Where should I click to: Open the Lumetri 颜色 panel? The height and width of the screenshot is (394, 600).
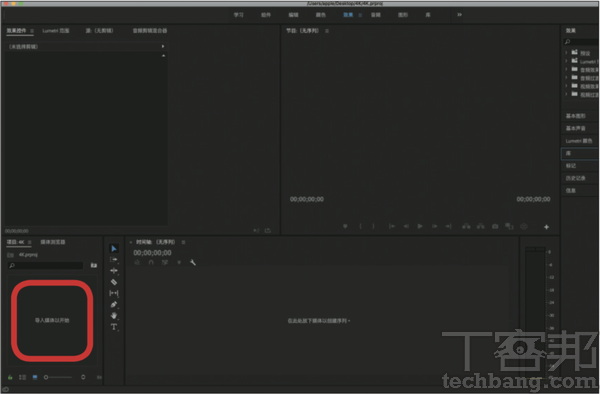point(579,141)
